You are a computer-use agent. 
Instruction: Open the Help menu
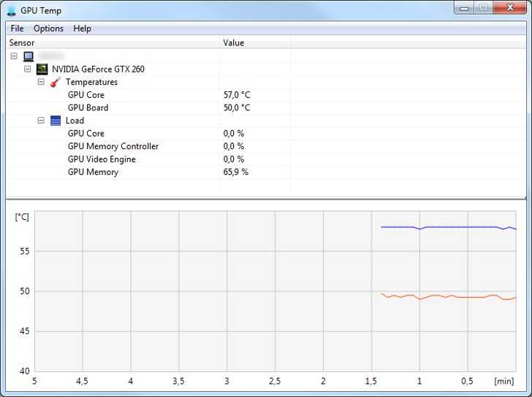point(82,29)
